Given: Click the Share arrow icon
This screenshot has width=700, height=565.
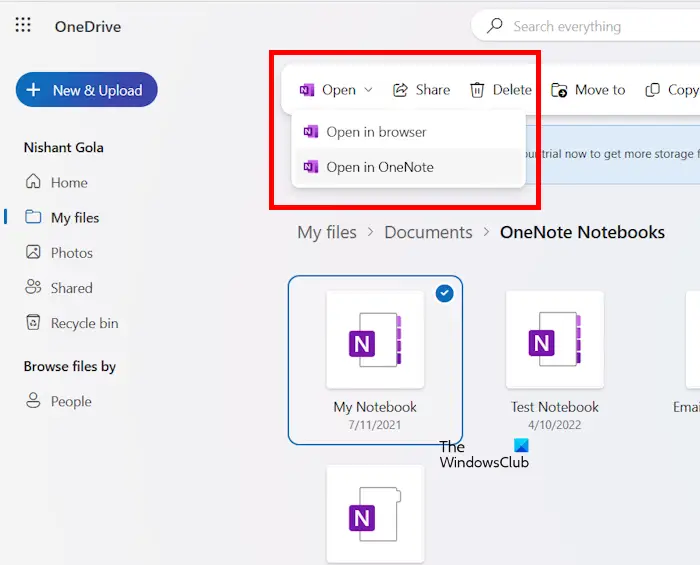Looking at the screenshot, I should [x=400, y=90].
